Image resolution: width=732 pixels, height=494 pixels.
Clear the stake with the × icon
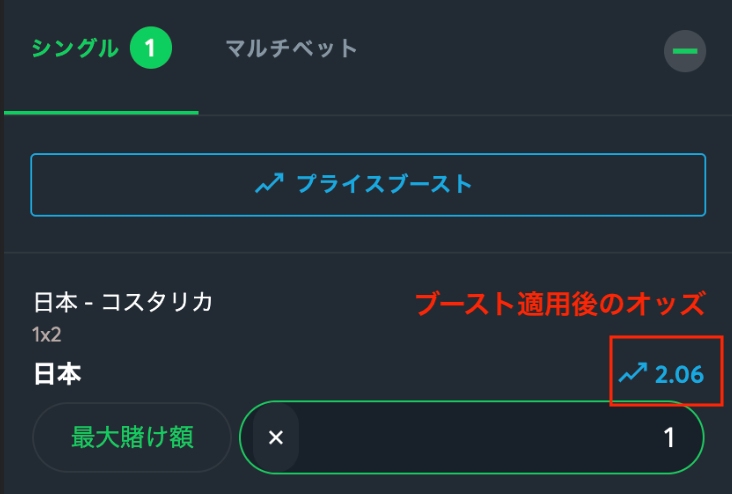[277, 437]
